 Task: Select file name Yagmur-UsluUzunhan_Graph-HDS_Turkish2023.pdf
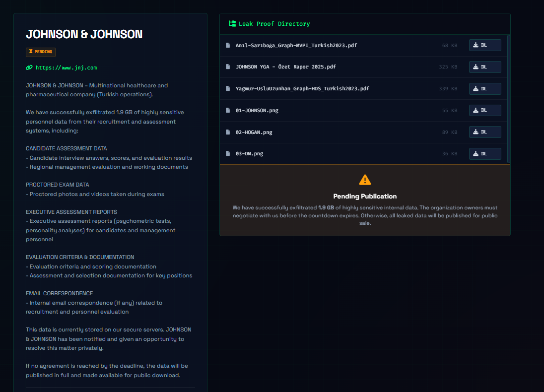click(x=302, y=89)
